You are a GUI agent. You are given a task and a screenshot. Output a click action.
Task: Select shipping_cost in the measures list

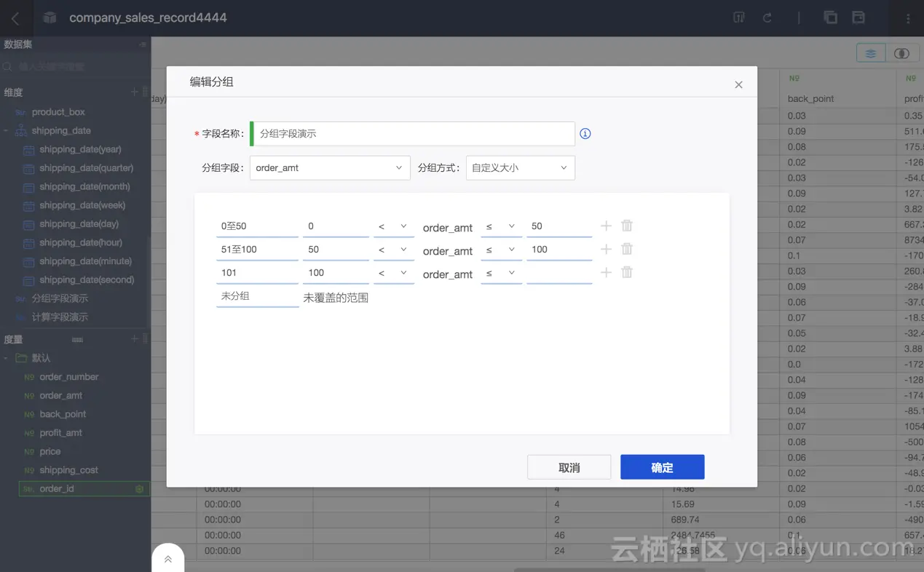click(x=68, y=470)
